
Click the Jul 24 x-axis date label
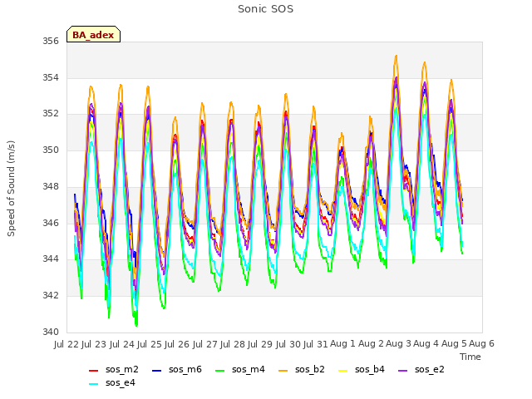[122, 344]
